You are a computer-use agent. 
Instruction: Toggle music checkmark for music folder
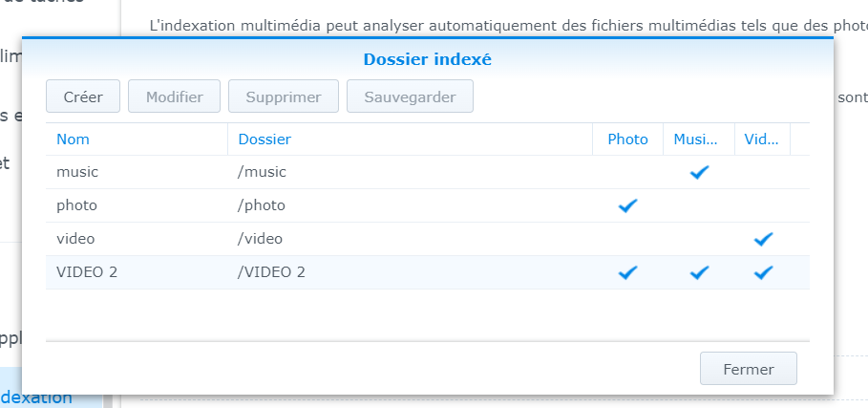pos(700,172)
